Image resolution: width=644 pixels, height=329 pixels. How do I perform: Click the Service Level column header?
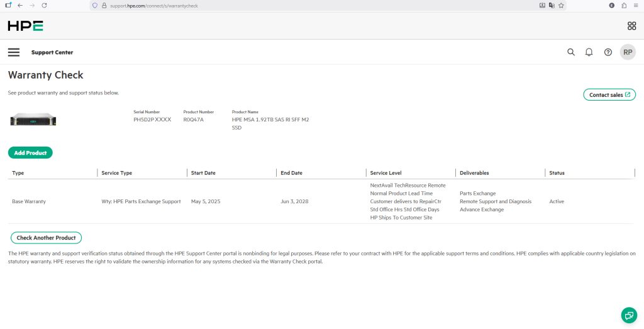(x=386, y=173)
